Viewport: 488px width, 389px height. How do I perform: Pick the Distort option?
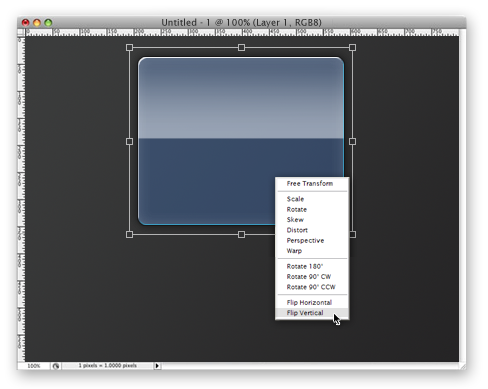(312, 230)
